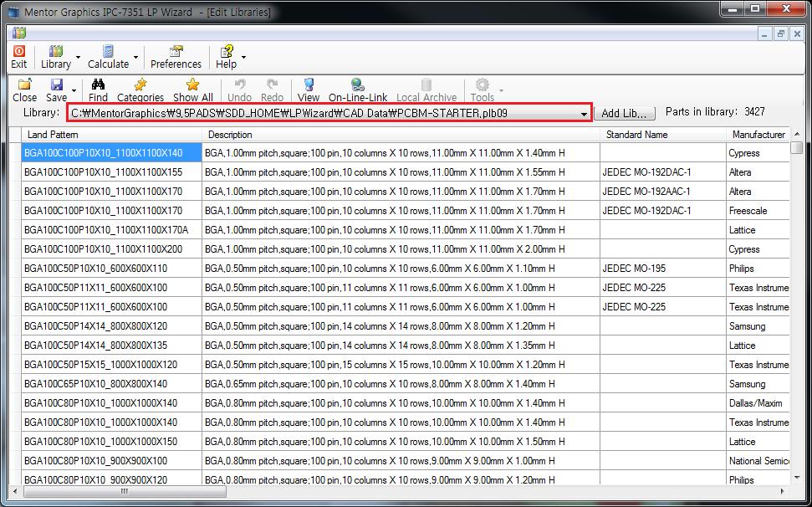The image size is (812, 507).
Task: Click the Calculate calculator icon
Action: pos(108,51)
